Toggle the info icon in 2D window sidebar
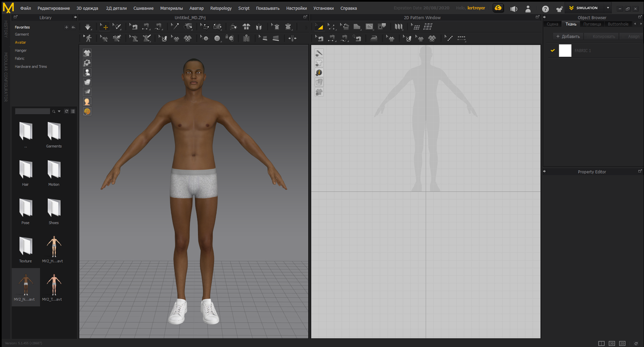644x347 pixels. (x=319, y=72)
